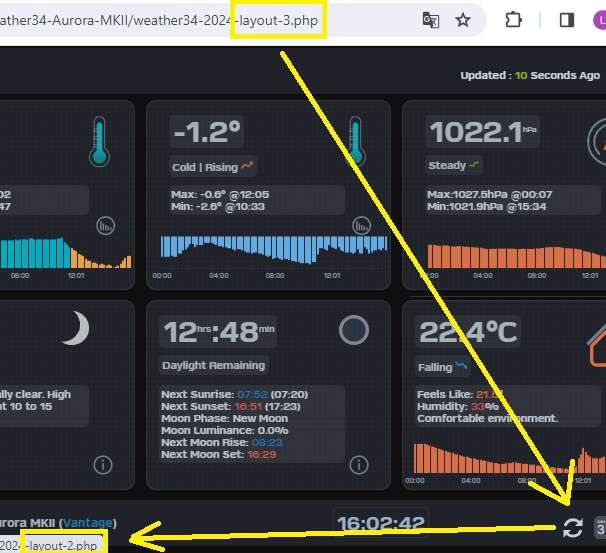The image size is (606, 553).
Task: Click the green steady trend icon
Action: pyautogui.click(x=474, y=165)
